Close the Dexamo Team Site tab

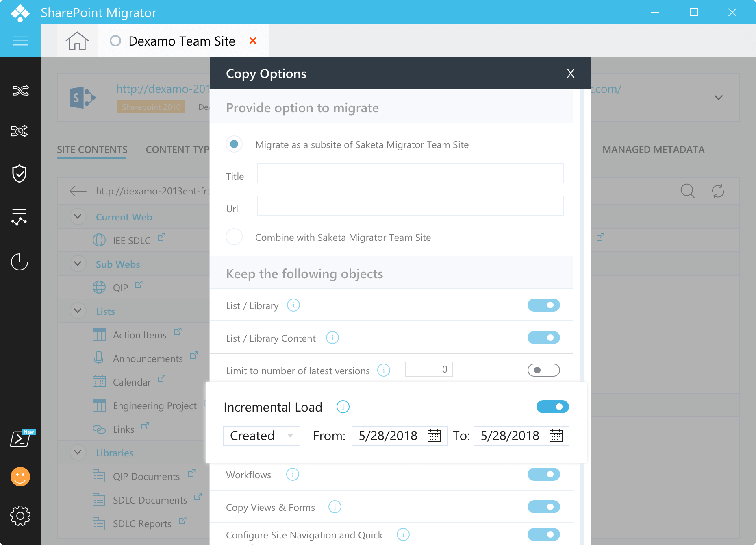pos(253,41)
